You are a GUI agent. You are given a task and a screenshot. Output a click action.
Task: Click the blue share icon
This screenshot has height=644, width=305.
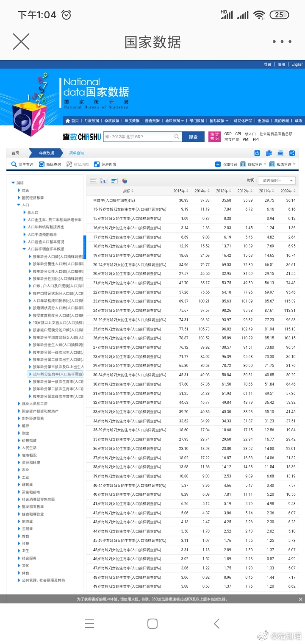point(292,153)
